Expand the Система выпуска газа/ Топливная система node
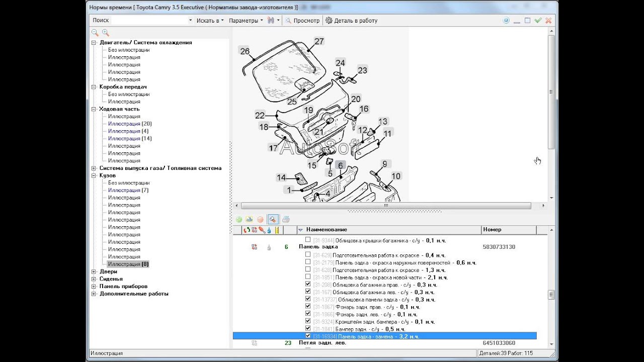 click(x=94, y=168)
